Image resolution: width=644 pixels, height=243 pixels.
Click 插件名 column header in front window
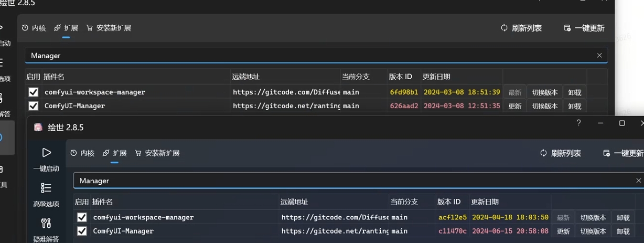[x=103, y=202]
